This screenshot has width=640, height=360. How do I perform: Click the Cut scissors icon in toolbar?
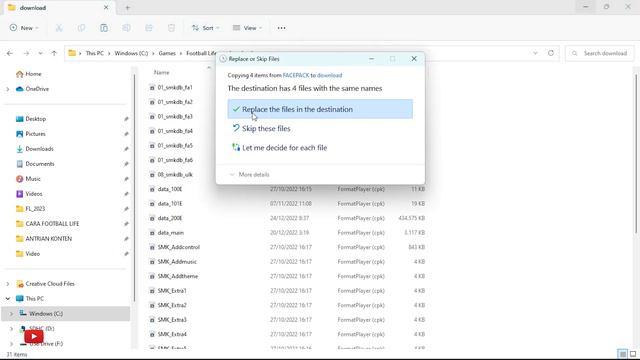[x=59, y=28]
